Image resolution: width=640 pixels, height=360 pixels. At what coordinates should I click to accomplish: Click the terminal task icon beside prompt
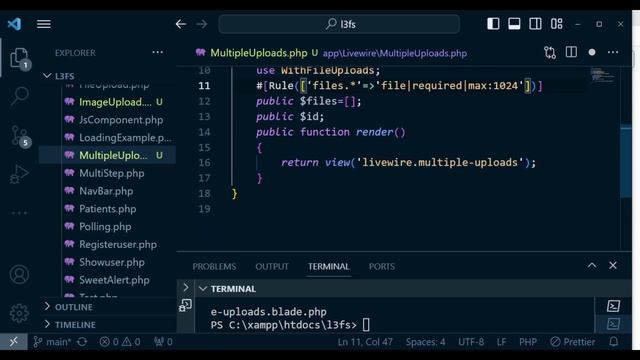coord(185,305)
